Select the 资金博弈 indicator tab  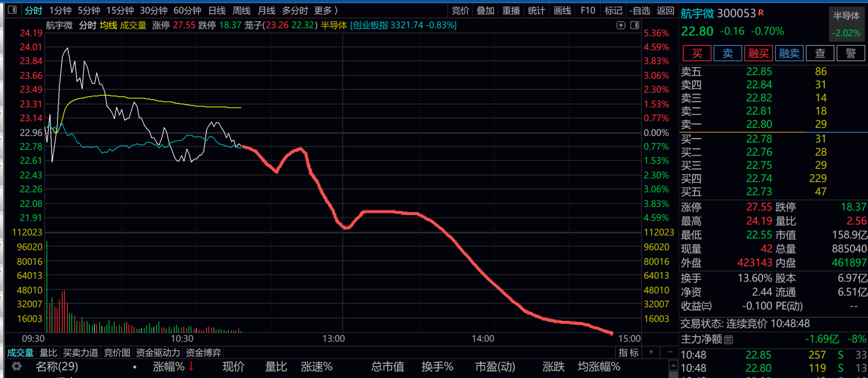tap(204, 352)
